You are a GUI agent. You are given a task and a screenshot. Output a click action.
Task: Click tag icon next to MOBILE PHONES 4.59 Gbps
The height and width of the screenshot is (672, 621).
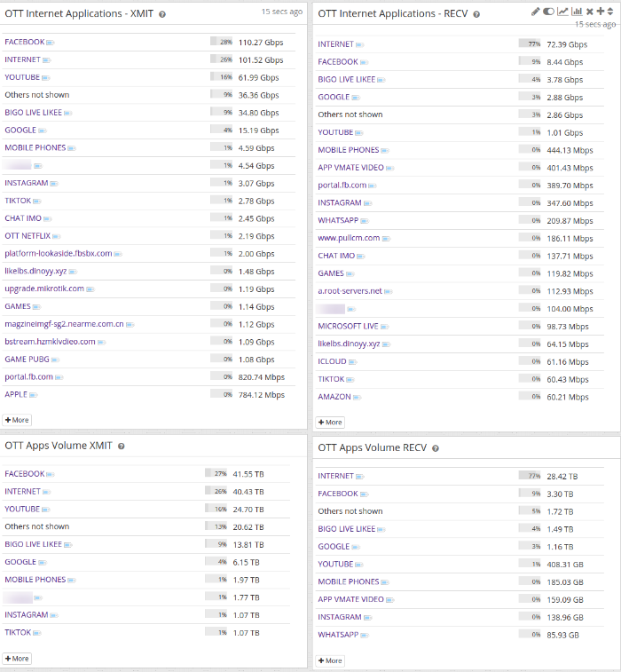[x=72, y=148]
